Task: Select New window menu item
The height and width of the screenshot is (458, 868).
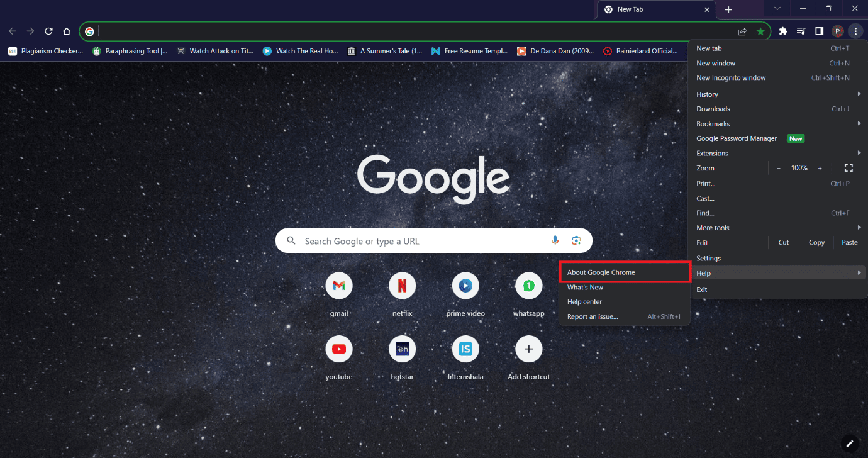Action: tap(777, 63)
